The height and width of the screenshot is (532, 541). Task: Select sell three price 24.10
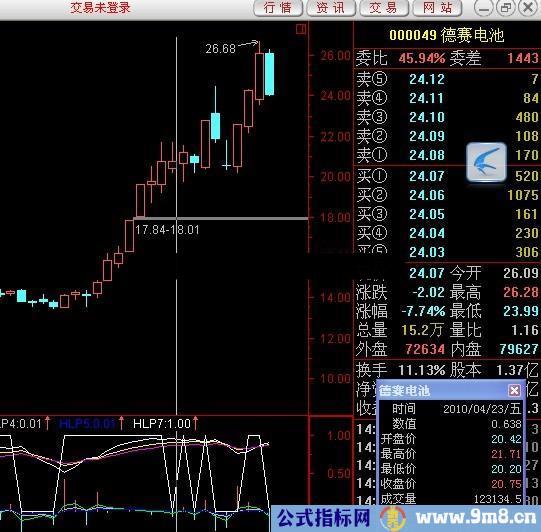pyautogui.click(x=427, y=117)
